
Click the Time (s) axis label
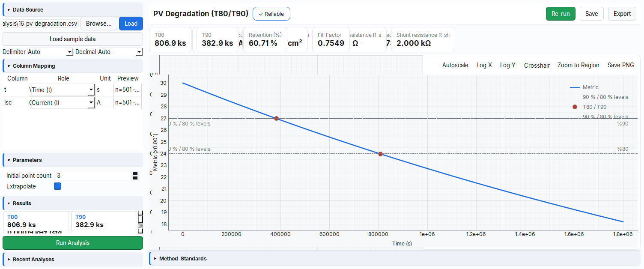402,243
